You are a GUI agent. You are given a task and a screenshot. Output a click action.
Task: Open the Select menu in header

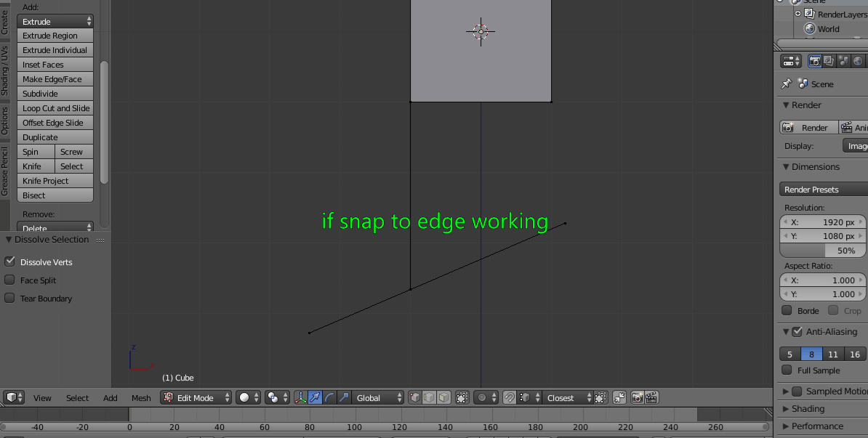[78, 397]
